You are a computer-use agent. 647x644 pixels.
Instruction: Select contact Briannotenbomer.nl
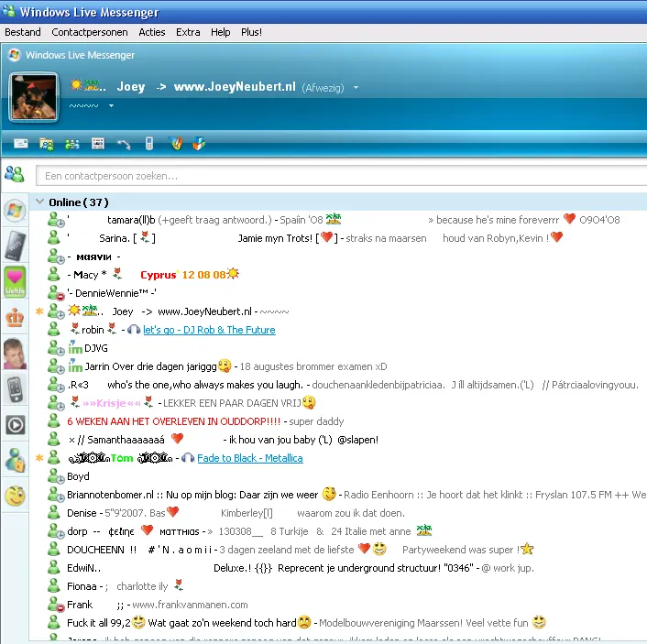coord(338,495)
